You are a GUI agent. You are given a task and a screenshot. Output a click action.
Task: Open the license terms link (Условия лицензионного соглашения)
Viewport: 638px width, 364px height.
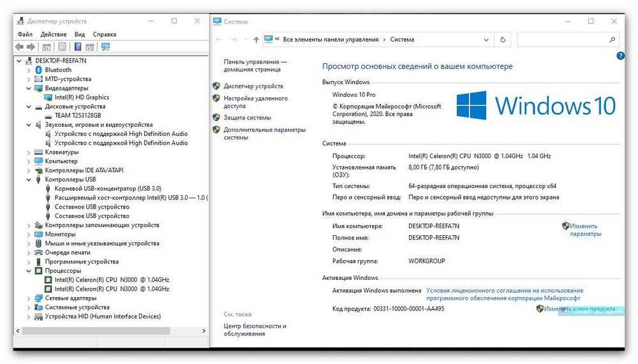click(x=505, y=294)
